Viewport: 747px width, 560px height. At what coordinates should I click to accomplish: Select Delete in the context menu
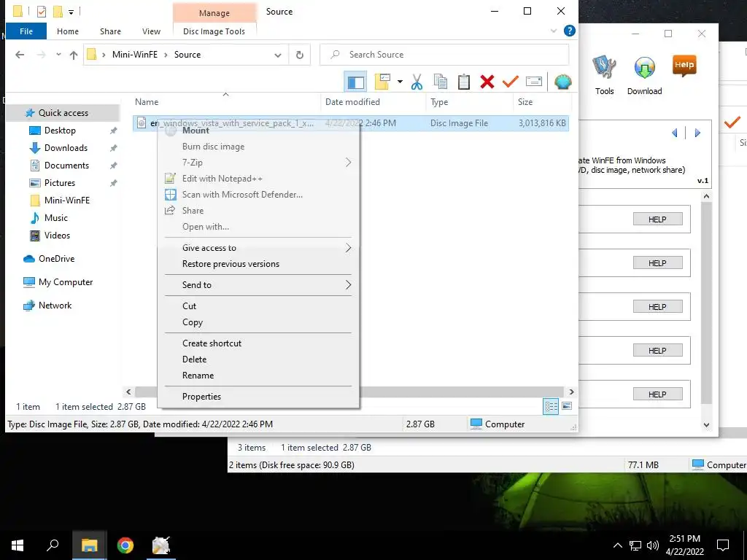click(258, 359)
